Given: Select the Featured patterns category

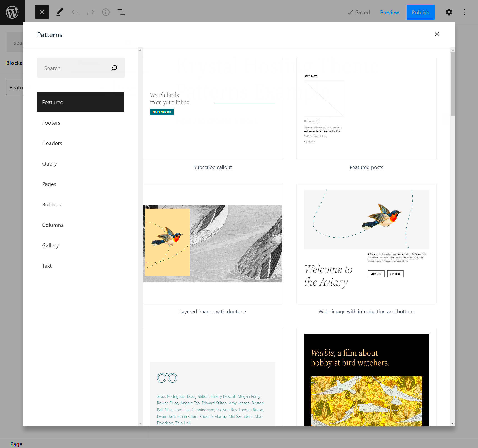Looking at the screenshot, I should click(x=81, y=102).
